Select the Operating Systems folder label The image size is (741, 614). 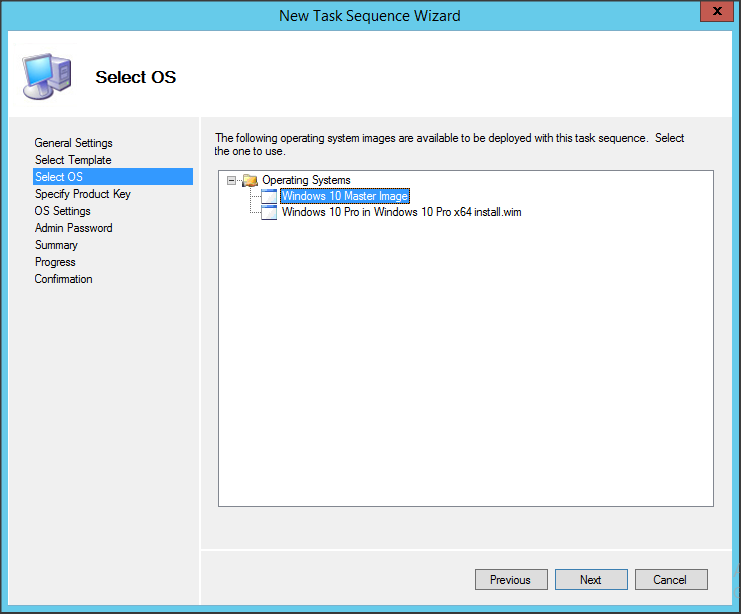(306, 180)
